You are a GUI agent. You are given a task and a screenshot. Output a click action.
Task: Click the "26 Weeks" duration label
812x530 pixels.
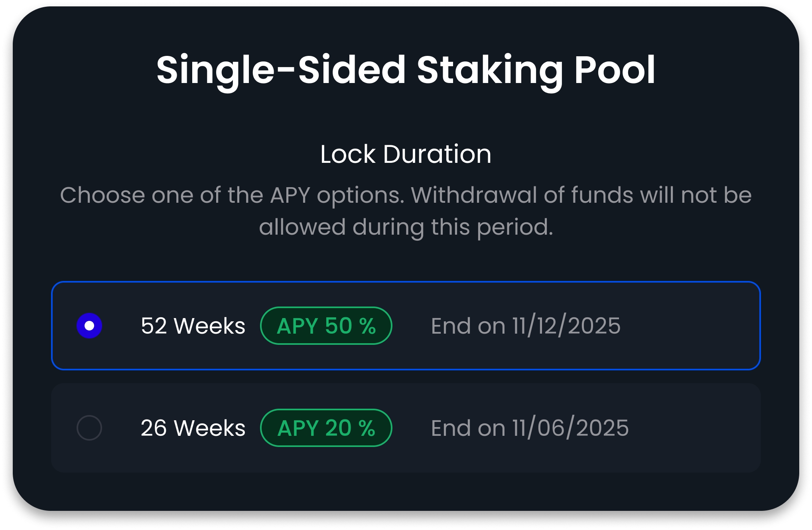click(x=193, y=428)
